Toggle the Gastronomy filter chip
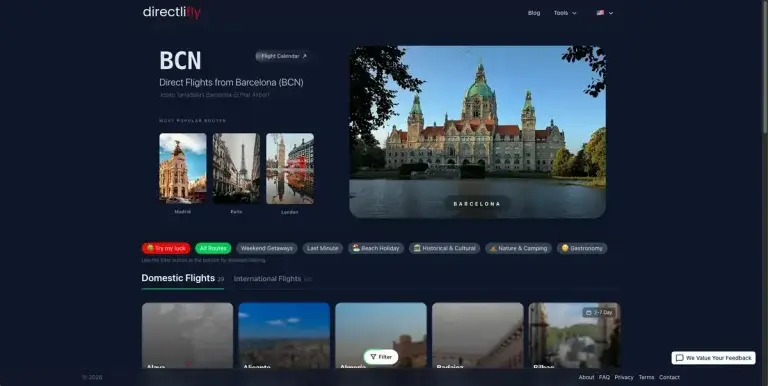This screenshot has width=768, height=386. click(582, 248)
